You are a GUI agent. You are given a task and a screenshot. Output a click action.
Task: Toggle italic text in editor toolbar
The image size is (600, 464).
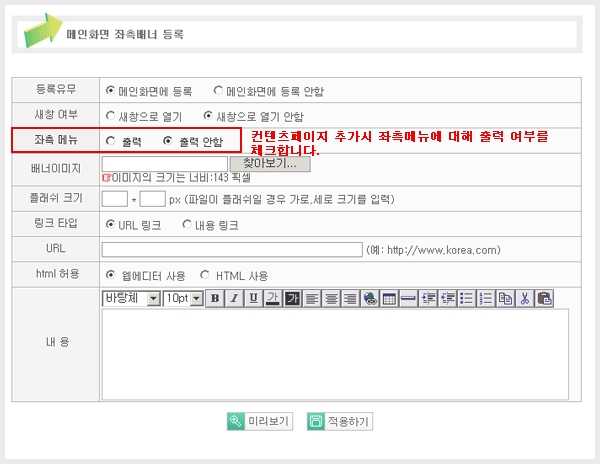click(234, 298)
